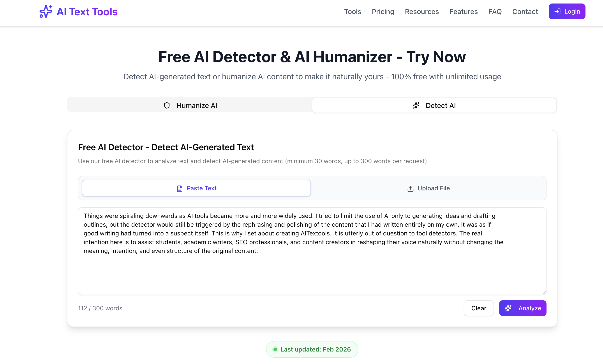Click the green status dot beside Last updated

tap(275, 349)
